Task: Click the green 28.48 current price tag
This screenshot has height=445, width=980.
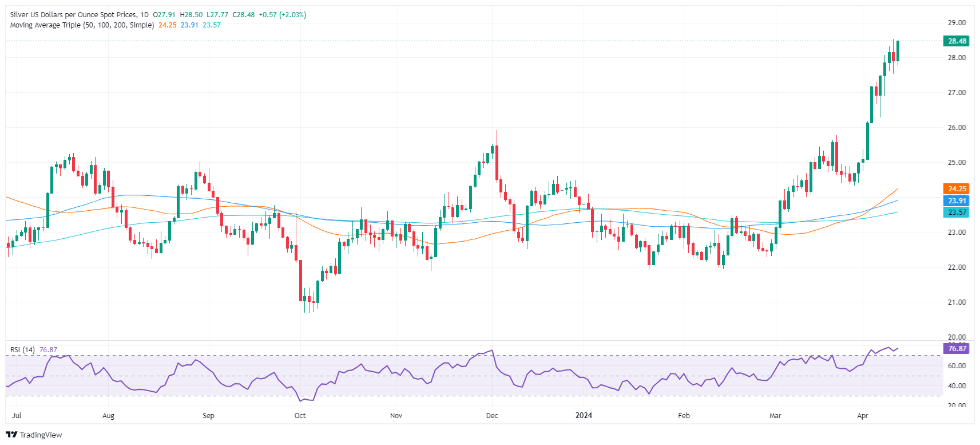Action: pyautogui.click(x=956, y=41)
